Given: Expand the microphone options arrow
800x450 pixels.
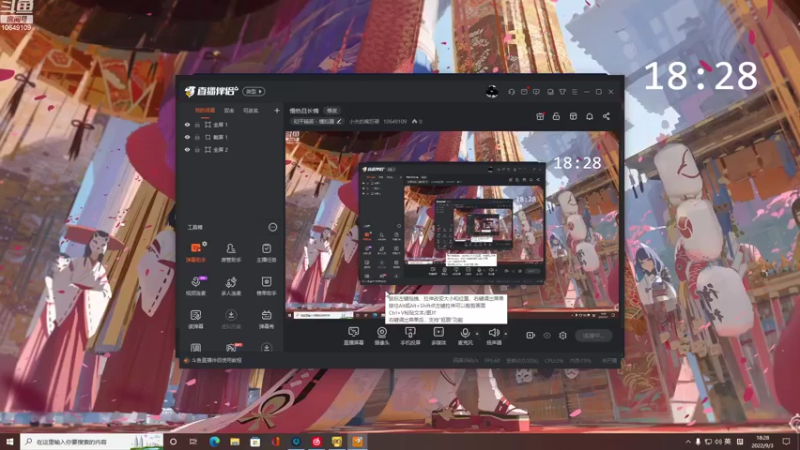Looking at the screenshot, I should pyautogui.click(x=477, y=334).
